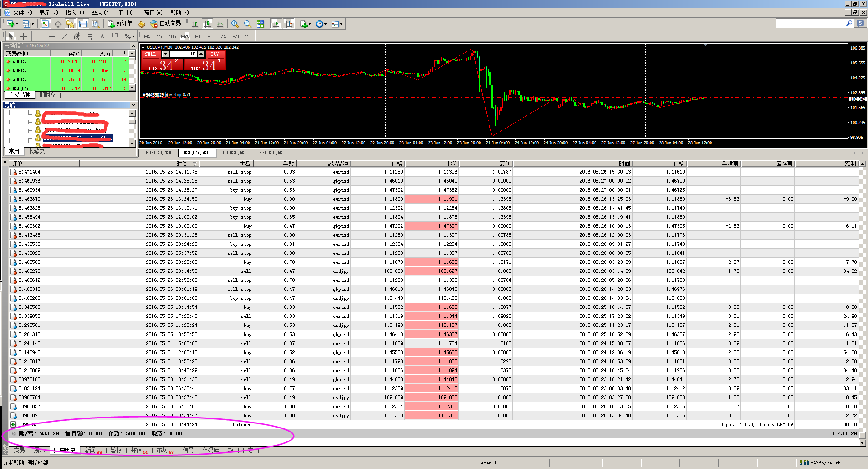Select the horizontal line drawing tool

[52, 36]
